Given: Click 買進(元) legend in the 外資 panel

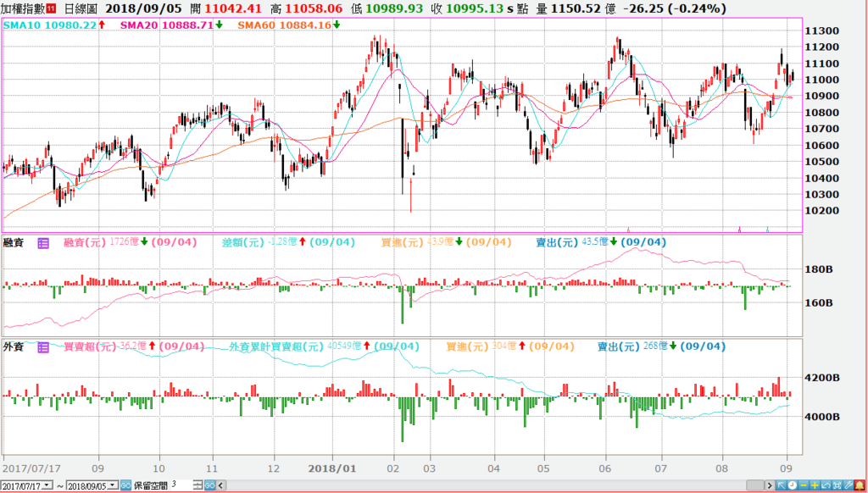Looking at the screenshot, I should [x=469, y=347].
